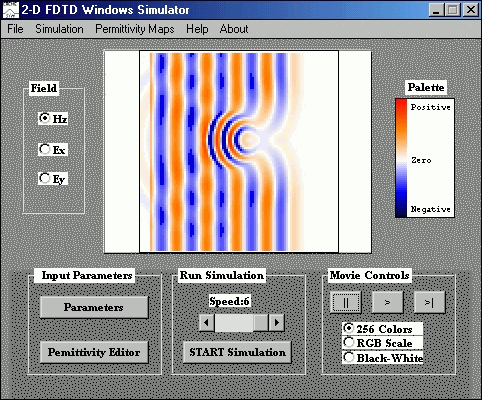This screenshot has width=482, height=400.
Task: Click the Speed slider thumb
Action: (x=261, y=323)
